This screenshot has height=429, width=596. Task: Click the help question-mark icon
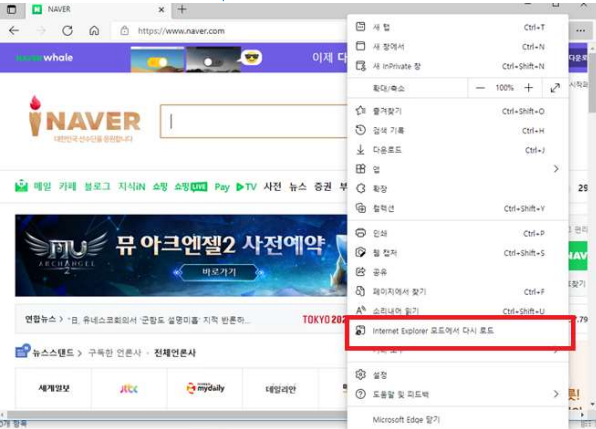(x=360, y=394)
